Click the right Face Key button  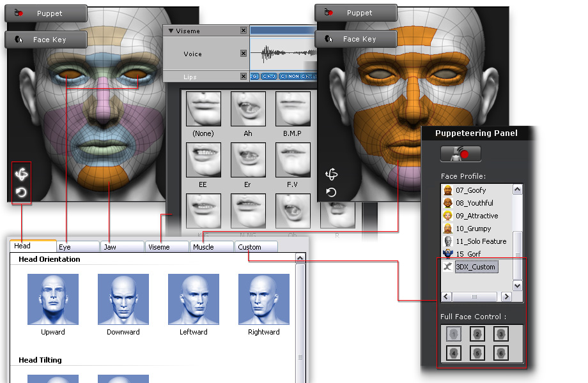click(x=356, y=39)
